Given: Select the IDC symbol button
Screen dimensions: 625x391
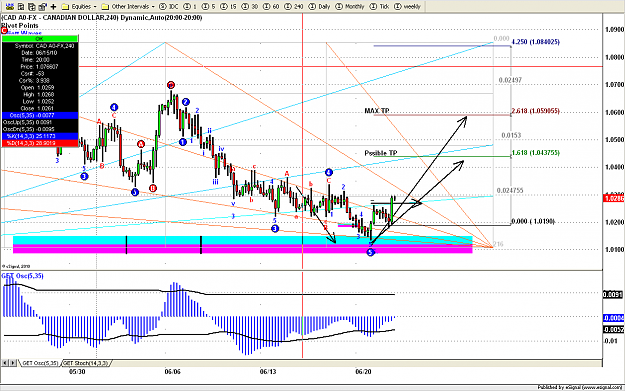Looking at the screenshot, I should [169, 6].
